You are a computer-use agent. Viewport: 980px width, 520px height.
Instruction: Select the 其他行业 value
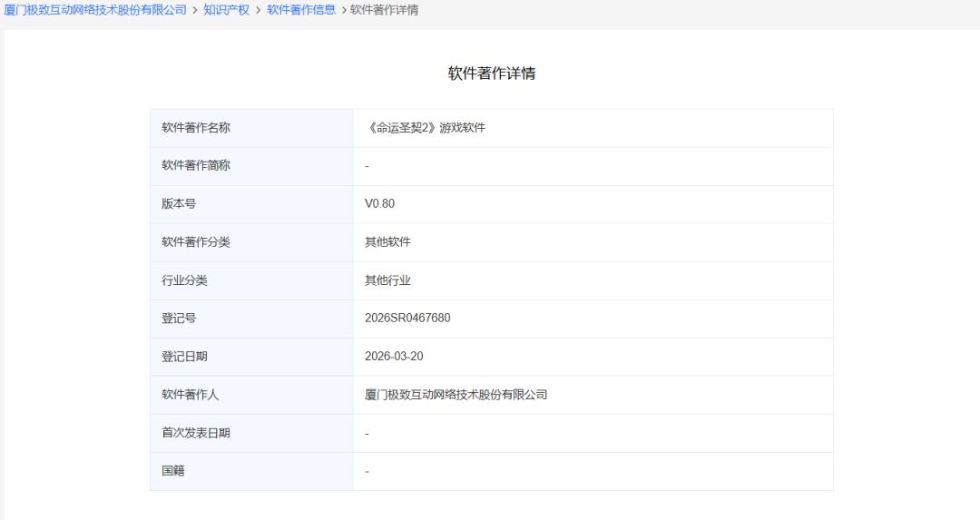coord(388,280)
